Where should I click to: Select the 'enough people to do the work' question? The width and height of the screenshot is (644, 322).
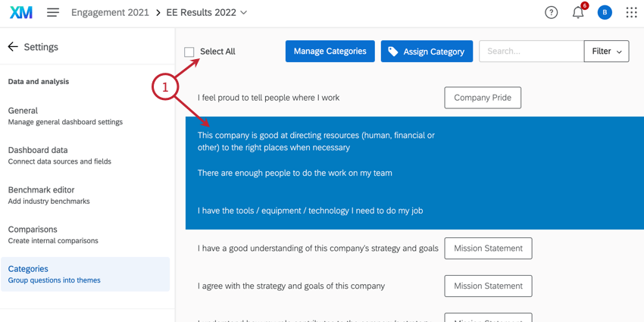click(295, 173)
